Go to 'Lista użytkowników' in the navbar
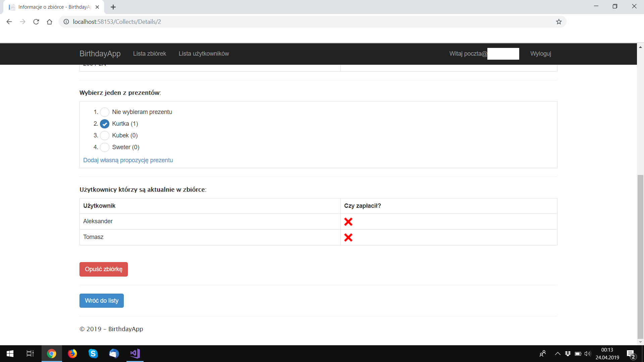Viewport: 644px width, 362px height. pyautogui.click(x=204, y=54)
